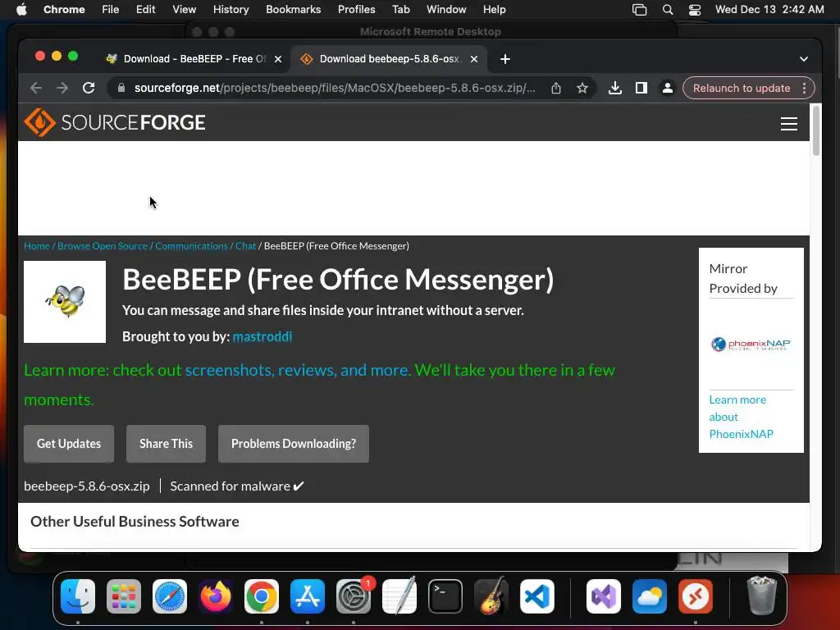Open Chat breadcrumb link
Image resolution: width=840 pixels, height=630 pixels.
point(246,246)
